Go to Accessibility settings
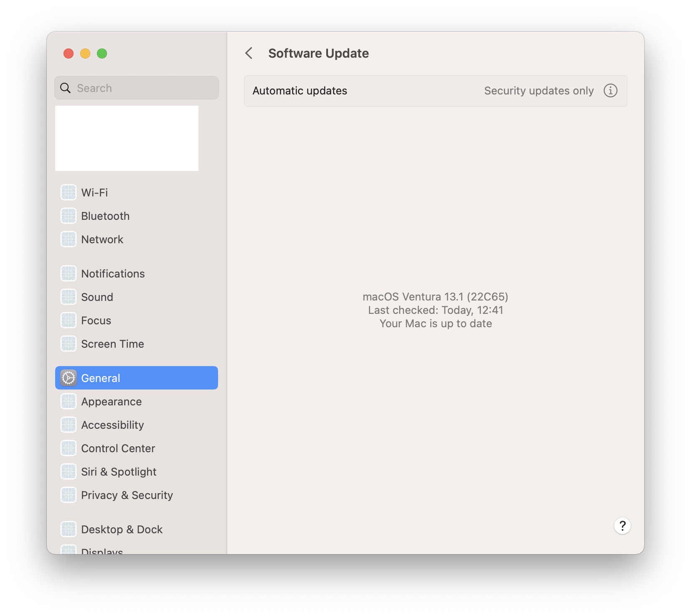The width and height of the screenshot is (691, 616). point(137,425)
